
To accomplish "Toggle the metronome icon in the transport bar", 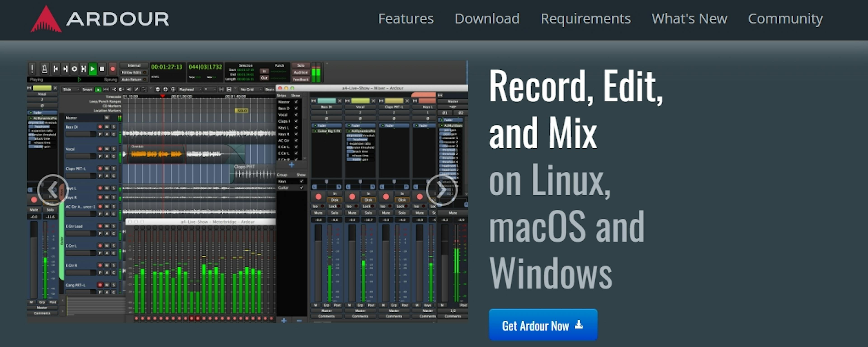I will coord(44,69).
